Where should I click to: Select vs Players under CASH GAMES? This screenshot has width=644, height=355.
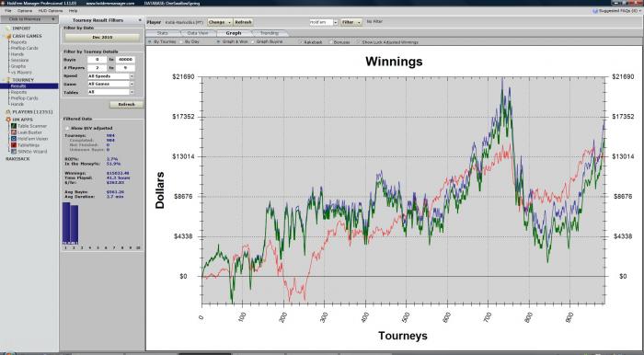click(x=21, y=73)
